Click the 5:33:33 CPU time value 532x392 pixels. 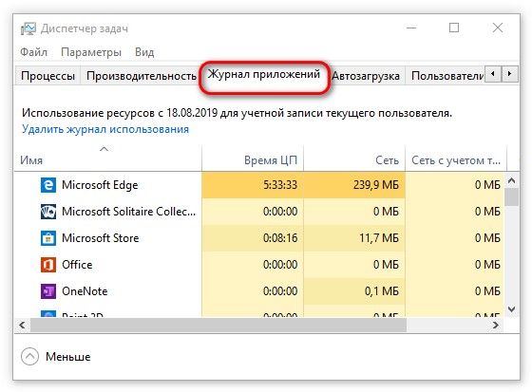[x=280, y=185]
